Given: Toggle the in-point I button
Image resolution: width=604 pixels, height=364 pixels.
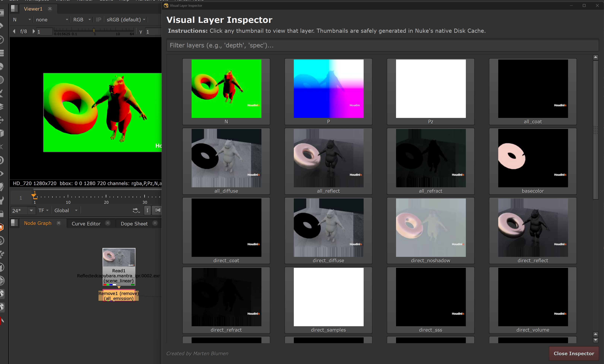Looking at the screenshot, I should [x=147, y=210].
